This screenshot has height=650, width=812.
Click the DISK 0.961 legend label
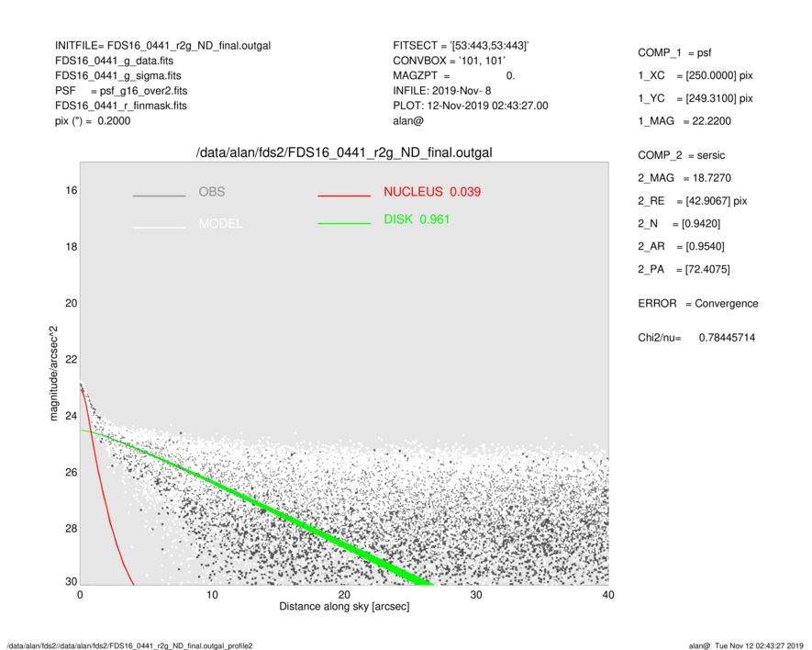pos(417,219)
